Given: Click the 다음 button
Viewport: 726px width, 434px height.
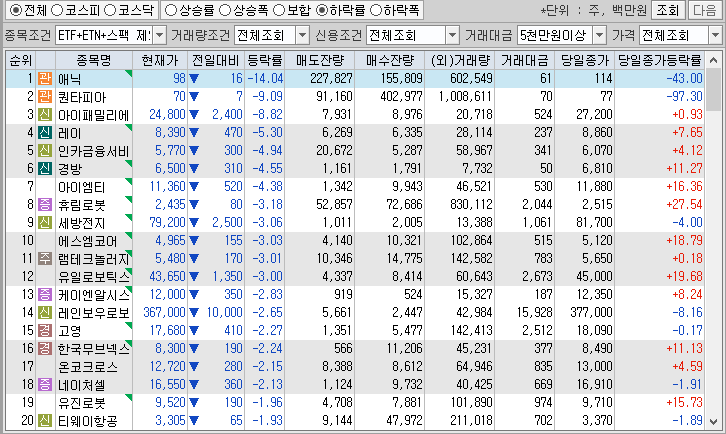Looking at the screenshot, I should point(704,10).
